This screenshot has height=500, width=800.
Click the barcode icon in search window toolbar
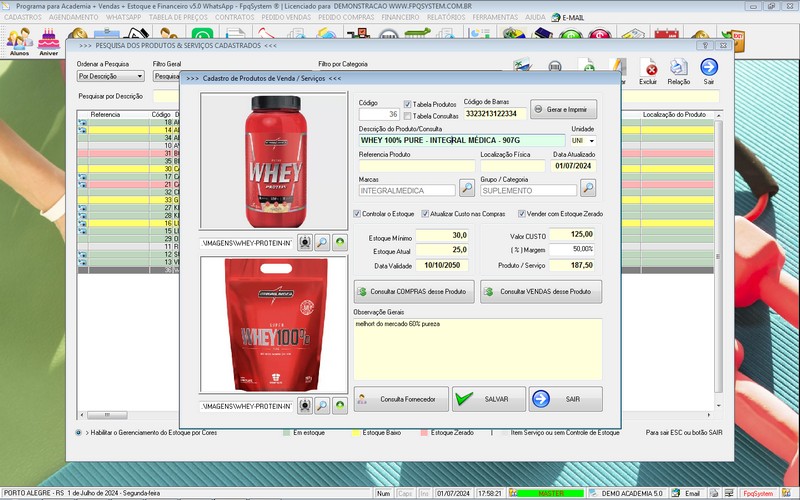(555, 66)
